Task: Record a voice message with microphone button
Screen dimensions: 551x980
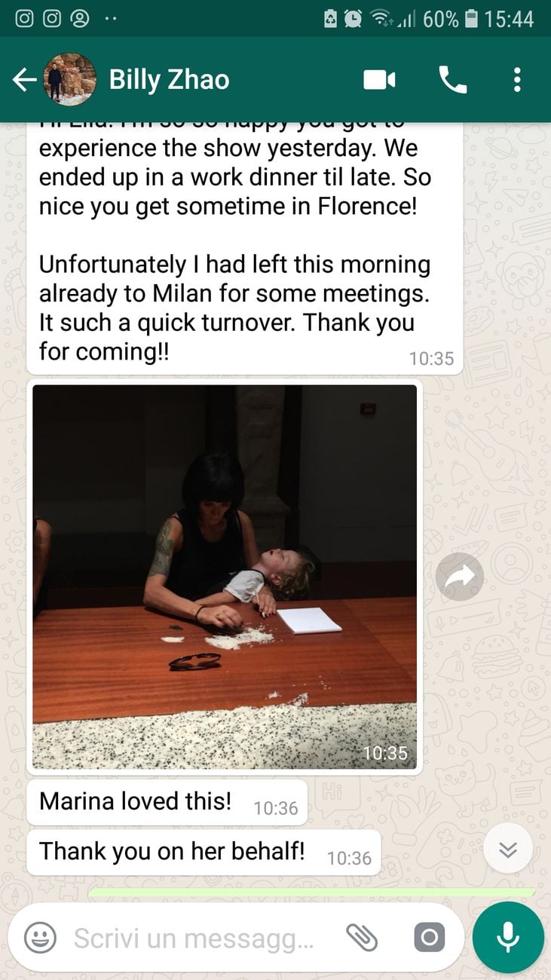Action: coord(508,938)
